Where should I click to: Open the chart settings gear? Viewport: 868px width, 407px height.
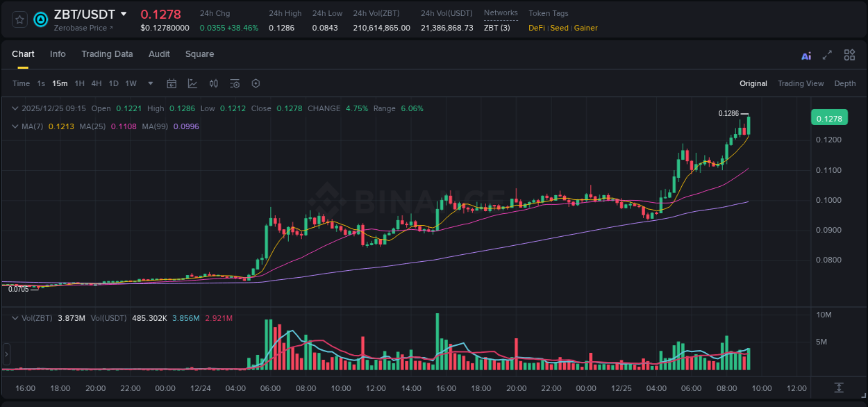pyautogui.click(x=256, y=83)
